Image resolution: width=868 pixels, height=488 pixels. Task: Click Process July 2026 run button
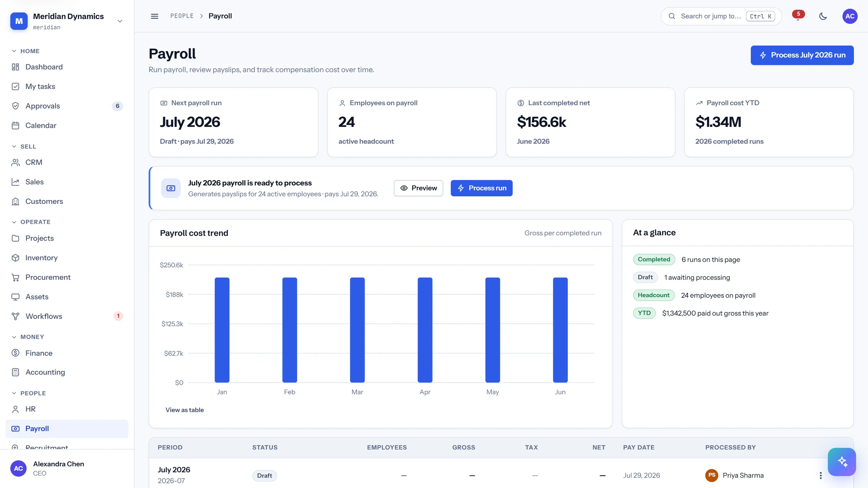pos(802,55)
